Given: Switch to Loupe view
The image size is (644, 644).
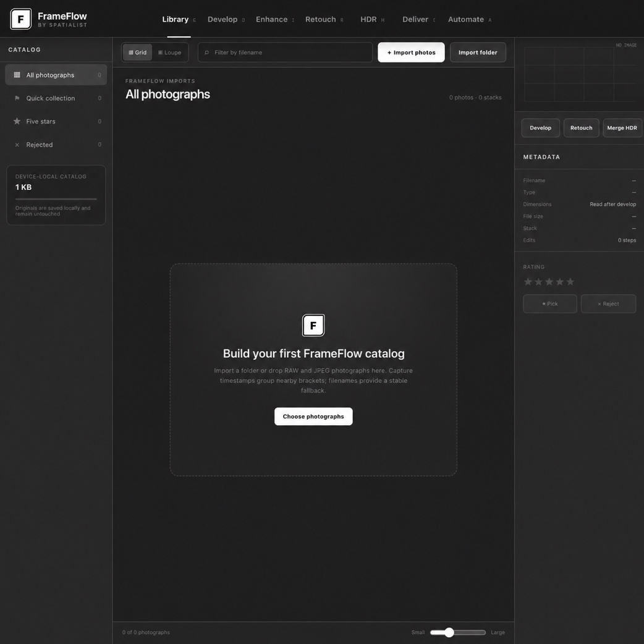Looking at the screenshot, I should click(169, 53).
